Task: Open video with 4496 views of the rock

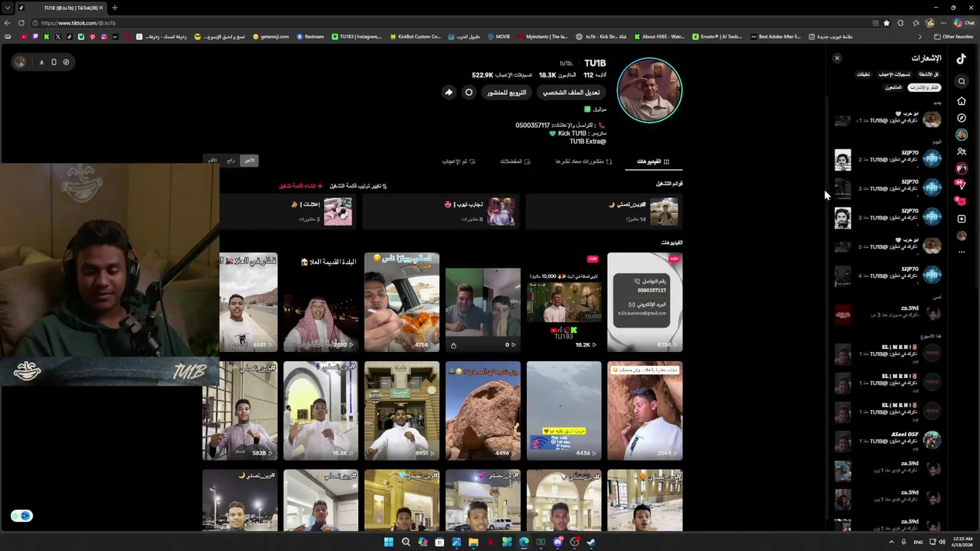Action: [x=483, y=411]
